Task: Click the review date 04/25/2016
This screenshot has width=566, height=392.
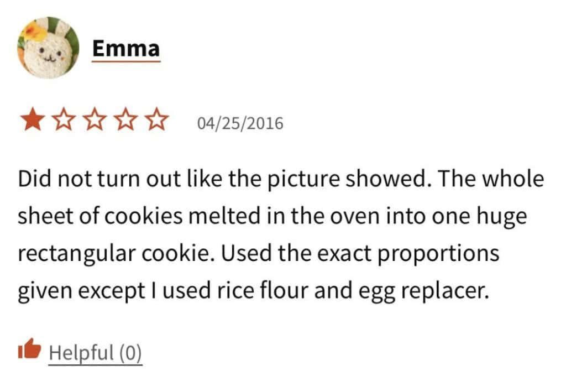Action: point(240,123)
